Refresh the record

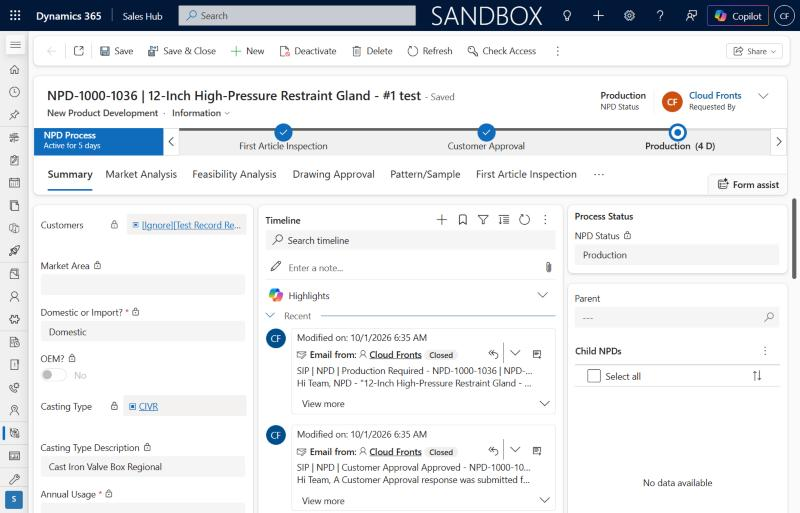point(430,51)
